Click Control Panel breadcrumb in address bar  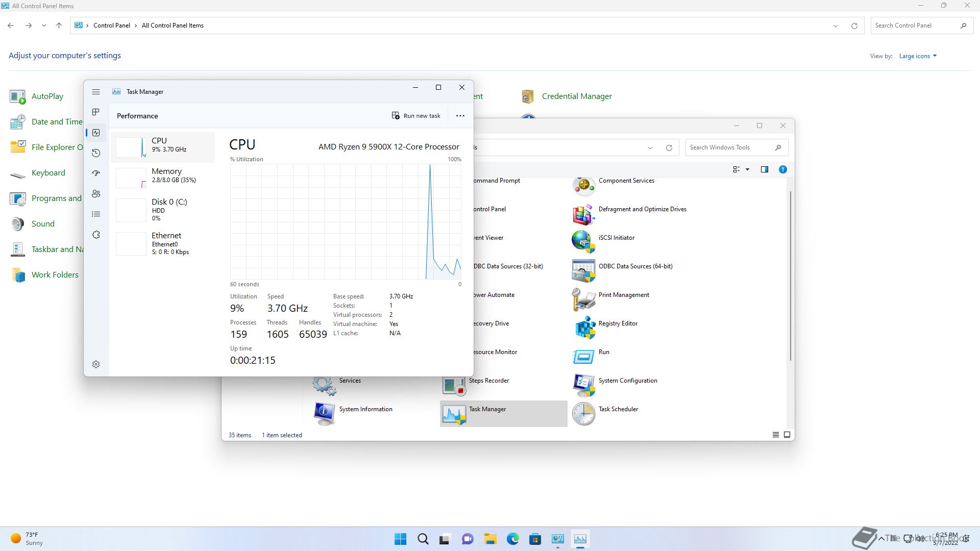pos(111,26)
